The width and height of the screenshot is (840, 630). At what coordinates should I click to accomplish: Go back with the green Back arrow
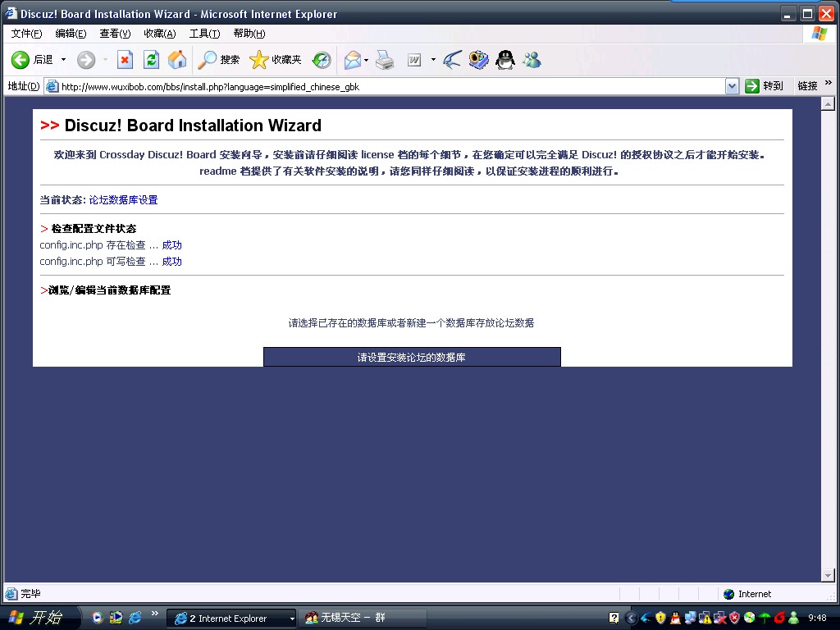point(21,60)
